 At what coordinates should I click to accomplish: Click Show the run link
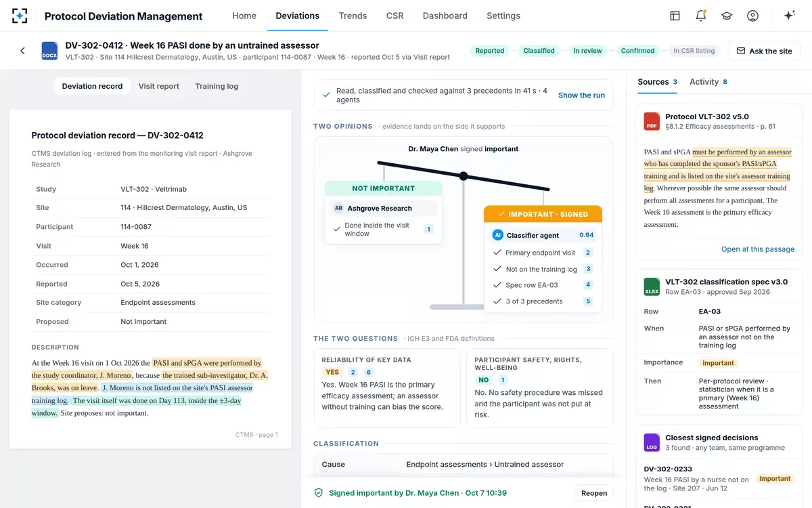point(581,96)
